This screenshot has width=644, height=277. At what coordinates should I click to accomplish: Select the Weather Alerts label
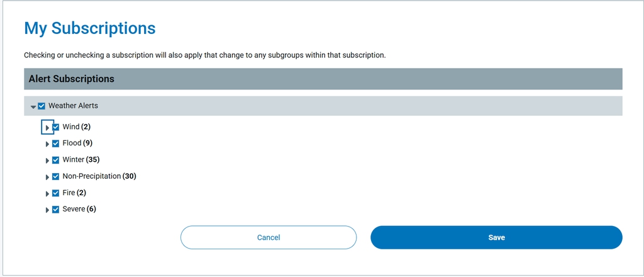pos(73,106)
